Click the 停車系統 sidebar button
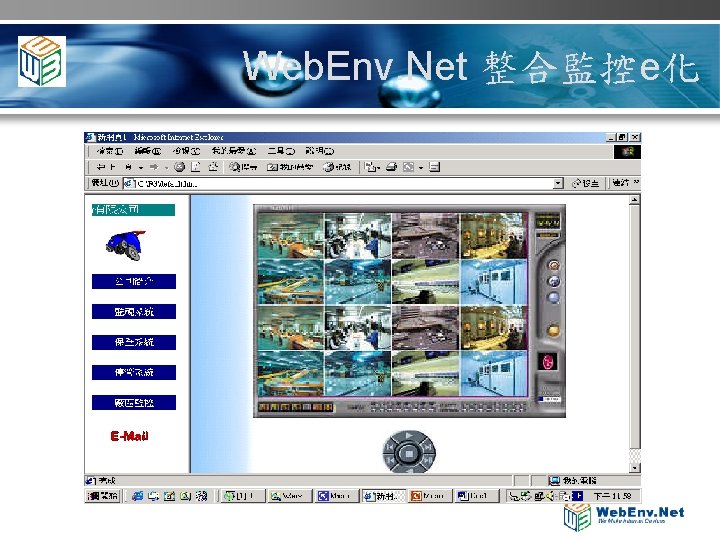The height and width of the screenshot is (540, 720). click(x=134, y=372)
